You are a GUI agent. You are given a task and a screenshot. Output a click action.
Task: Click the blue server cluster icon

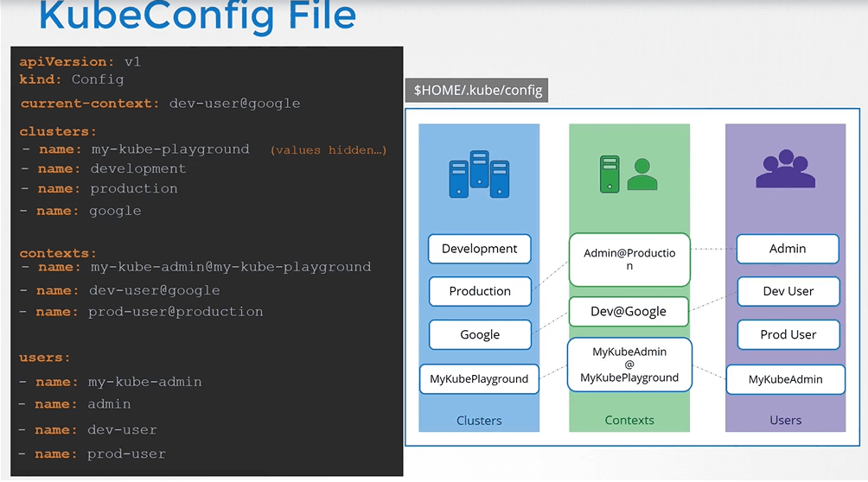pyautogui.click(x=480, y=174)
